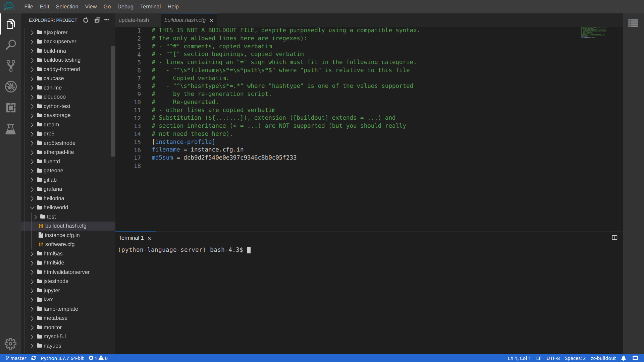
Task: Click the Explorer tree scrollbar
Action: click(113, 101)
